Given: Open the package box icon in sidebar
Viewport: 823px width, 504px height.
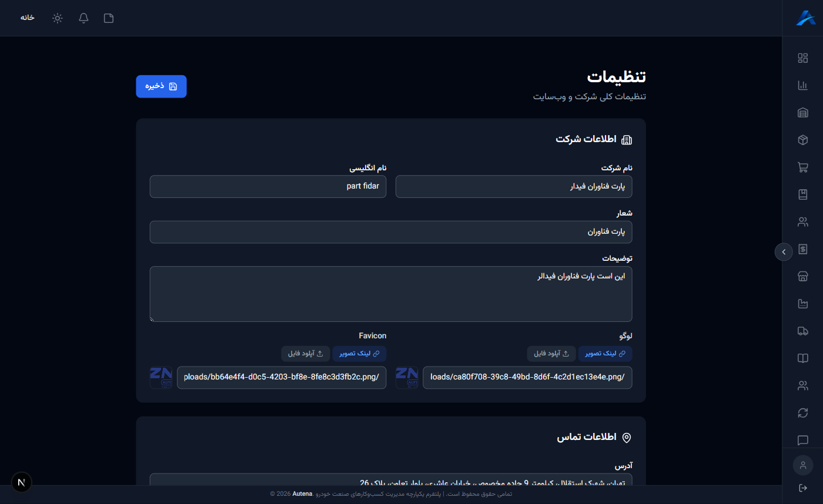Looking at the screenshot, I should point(802,140).
